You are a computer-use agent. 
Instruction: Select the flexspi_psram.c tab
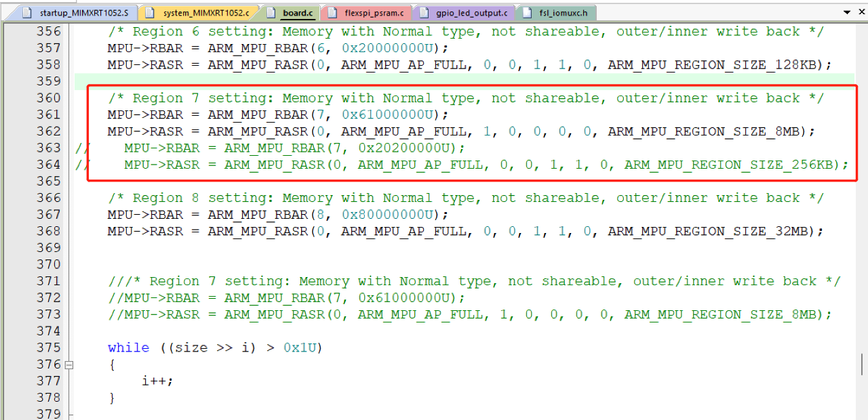click(372, 13)
